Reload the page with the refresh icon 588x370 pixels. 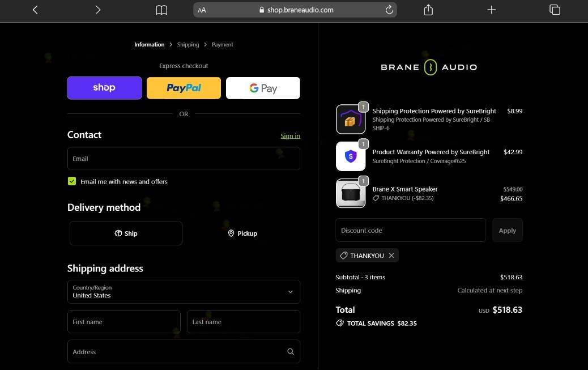(389, 10)
